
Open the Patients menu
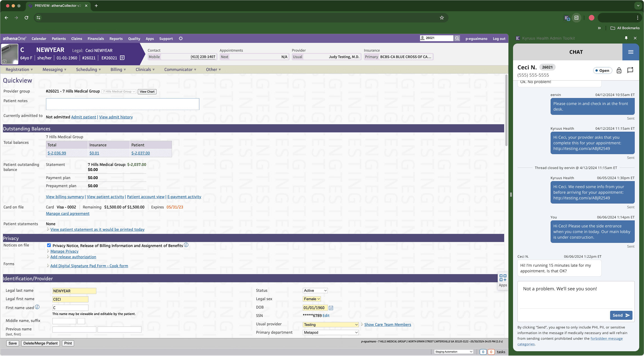(x=59, y=39)
